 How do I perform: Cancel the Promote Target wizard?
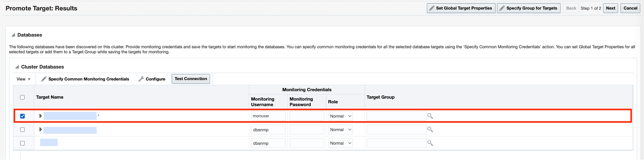[x=630, y=8]
